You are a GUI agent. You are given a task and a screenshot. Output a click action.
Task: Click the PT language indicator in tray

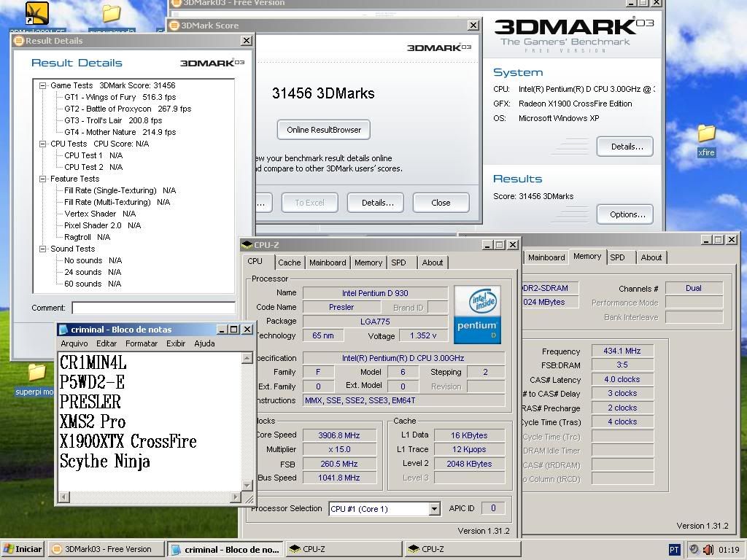(674, 550)
